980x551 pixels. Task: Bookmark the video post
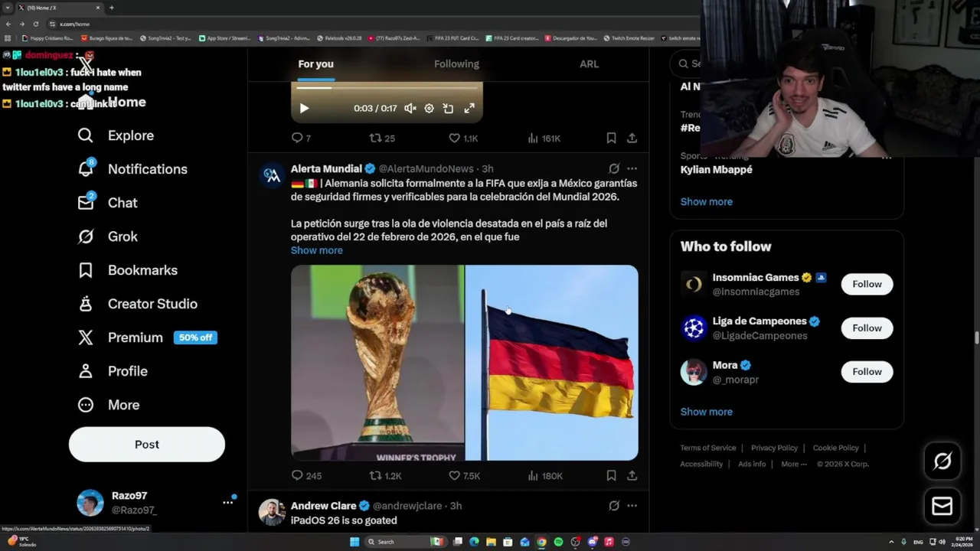pyautogui.click(x=611, y=138)
